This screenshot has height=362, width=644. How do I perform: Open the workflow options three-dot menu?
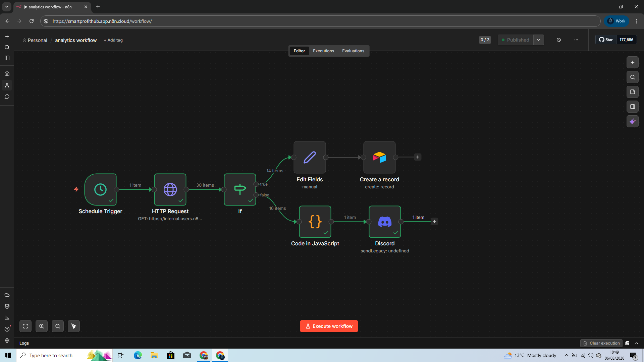coord(576,40)
